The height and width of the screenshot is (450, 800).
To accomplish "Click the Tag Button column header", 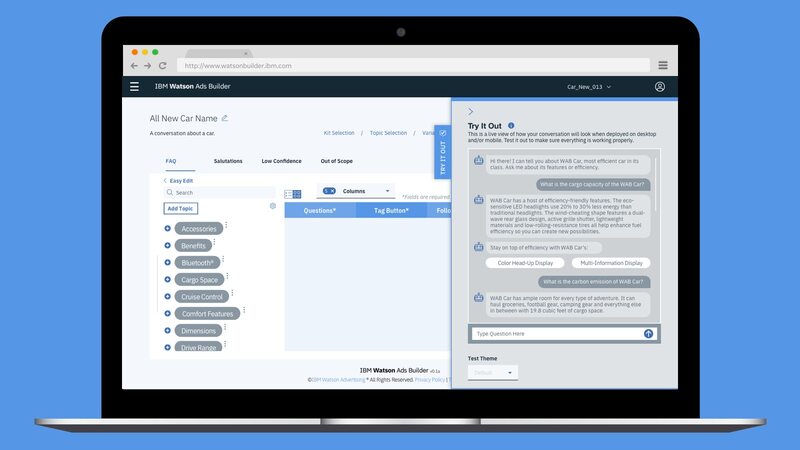I will (391, 210).
